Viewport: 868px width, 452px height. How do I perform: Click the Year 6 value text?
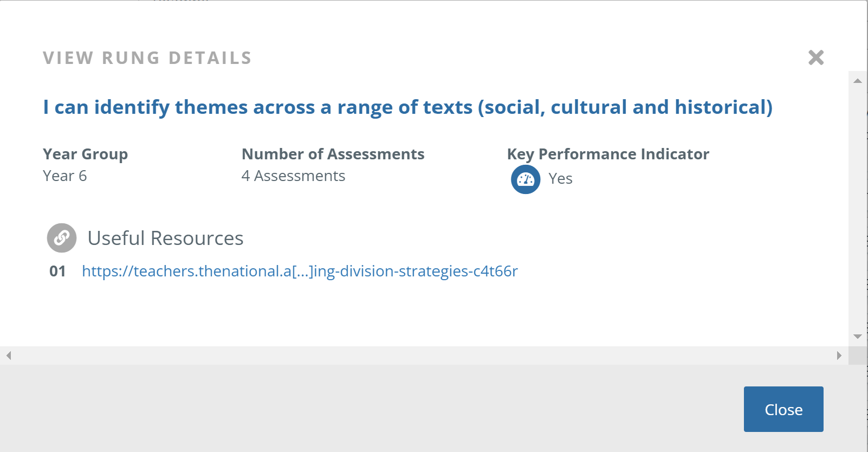(x=64, y=176)
